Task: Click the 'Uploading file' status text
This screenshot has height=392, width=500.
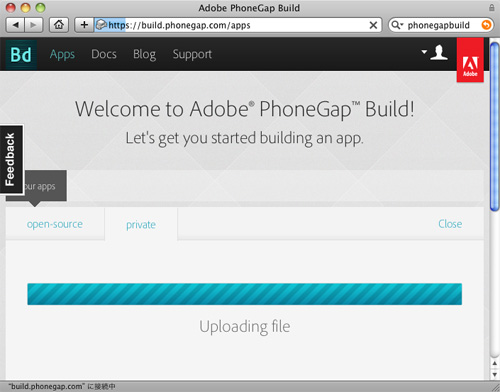Action: point(245,326)
